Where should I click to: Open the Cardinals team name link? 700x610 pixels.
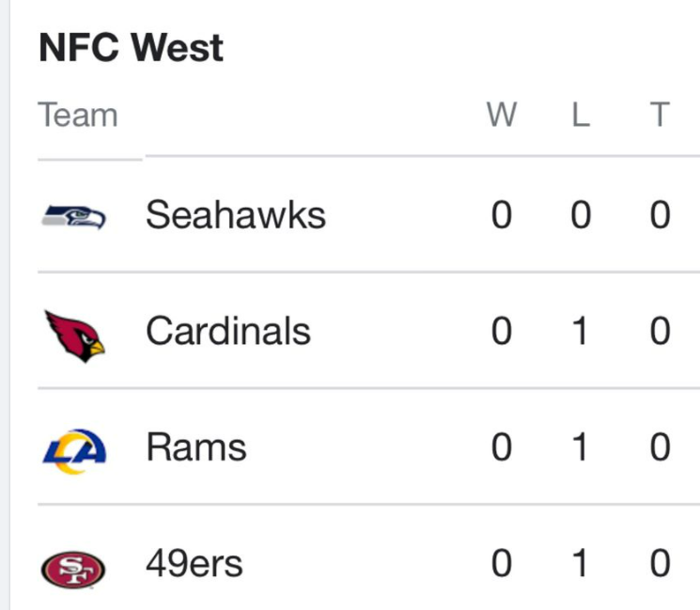pos(228,331)
